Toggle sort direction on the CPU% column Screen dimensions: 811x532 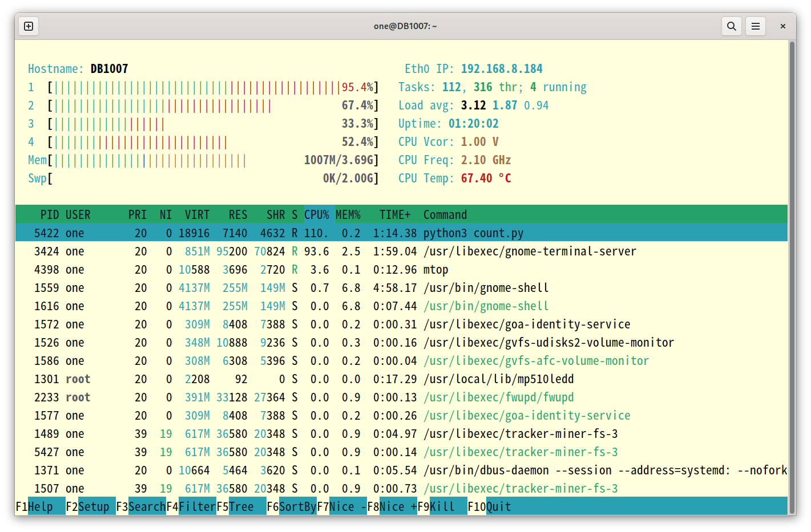(316, 214)
